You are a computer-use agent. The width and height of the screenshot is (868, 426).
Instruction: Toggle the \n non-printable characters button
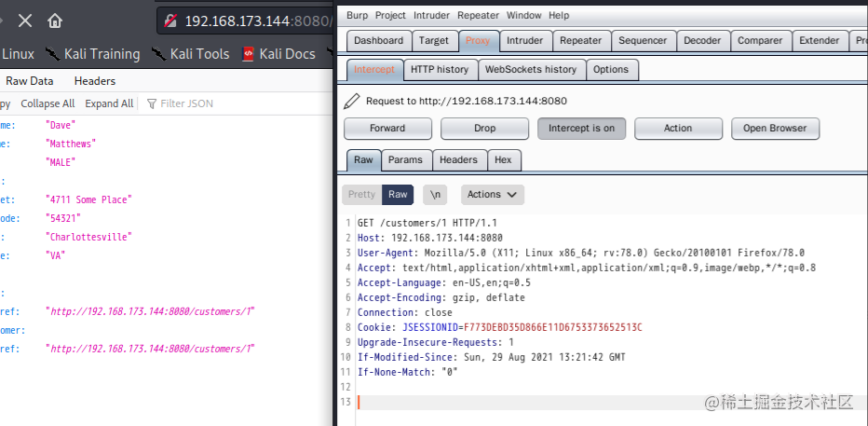pyautogui.click(x=435, y=195)
